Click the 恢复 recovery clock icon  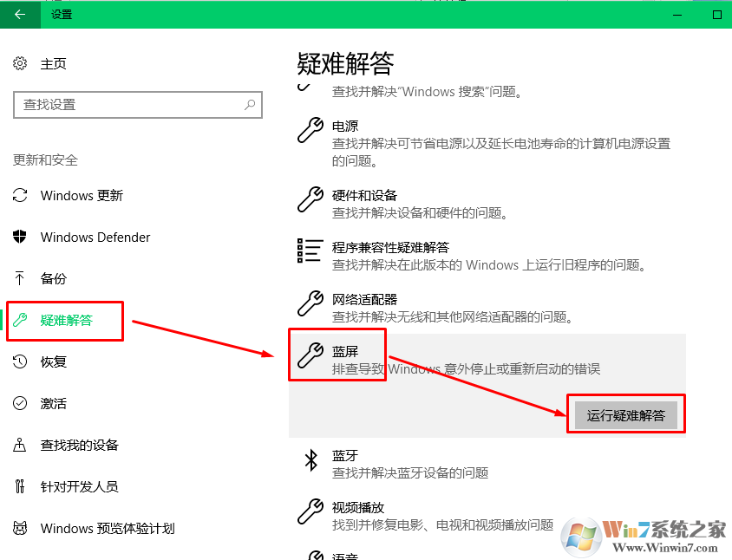(x=19, y=361)
